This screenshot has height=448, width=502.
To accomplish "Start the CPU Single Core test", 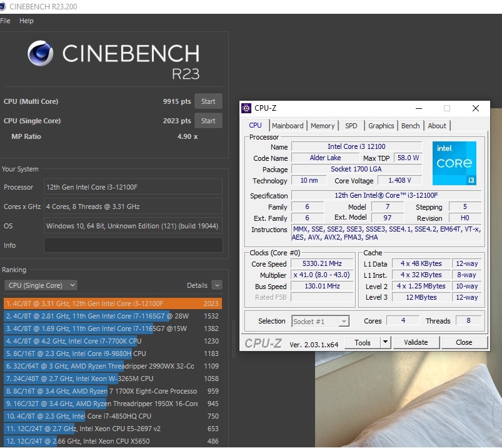I will [x=208, y=121].
